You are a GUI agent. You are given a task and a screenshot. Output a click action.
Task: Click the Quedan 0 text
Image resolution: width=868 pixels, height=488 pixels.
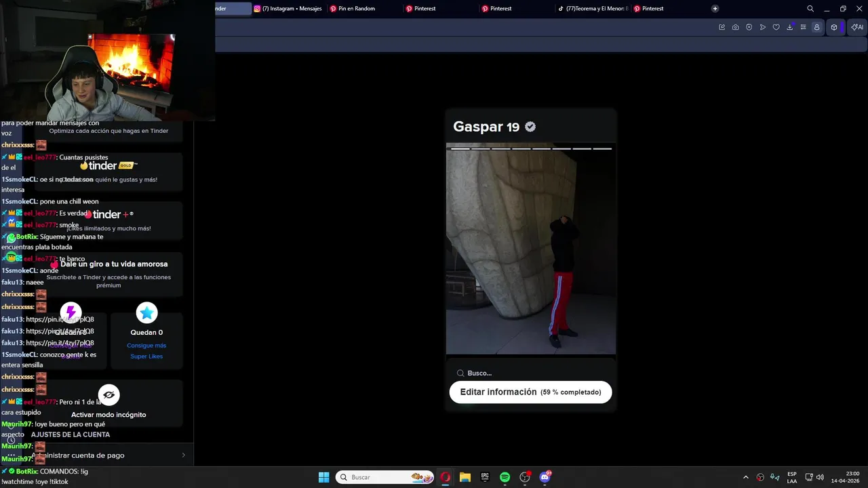pyautogui.click(x=146, y=332)
